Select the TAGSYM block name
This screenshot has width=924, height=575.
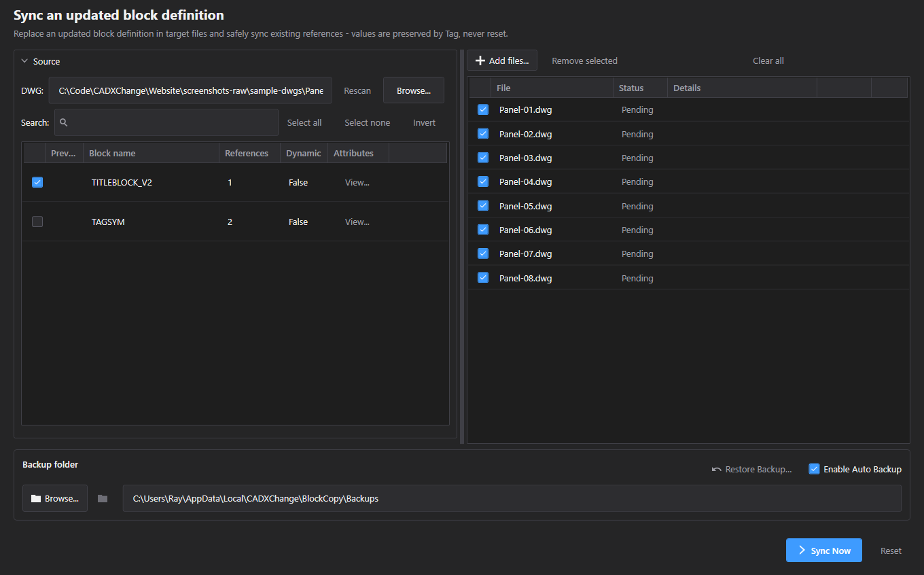click(108, 222)
